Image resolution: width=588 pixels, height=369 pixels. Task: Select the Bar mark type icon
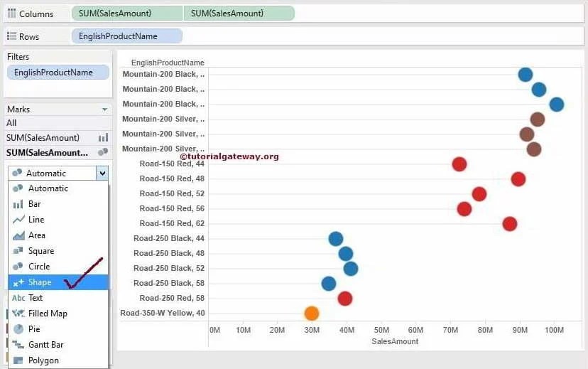[18, 204]
